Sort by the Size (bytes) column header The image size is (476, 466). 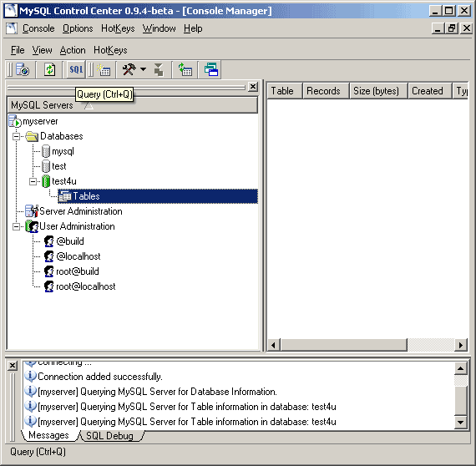click(x=378, y=91)
